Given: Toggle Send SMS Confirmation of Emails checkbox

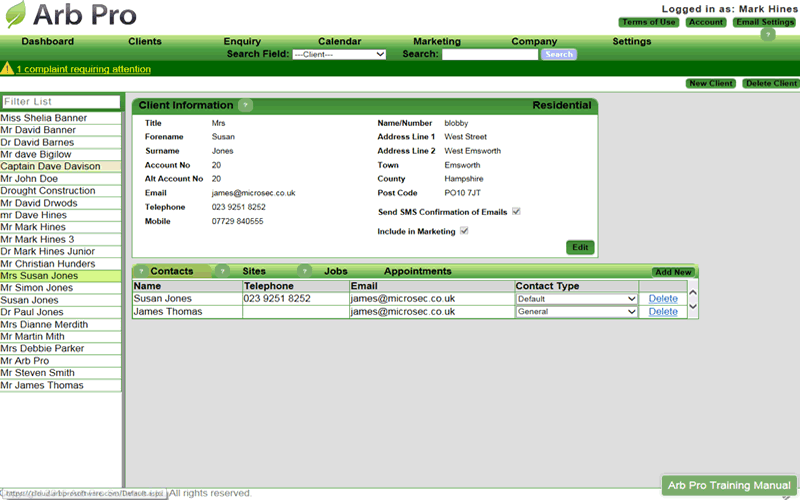Looking at the screenshot, I should tap(516, 211).
